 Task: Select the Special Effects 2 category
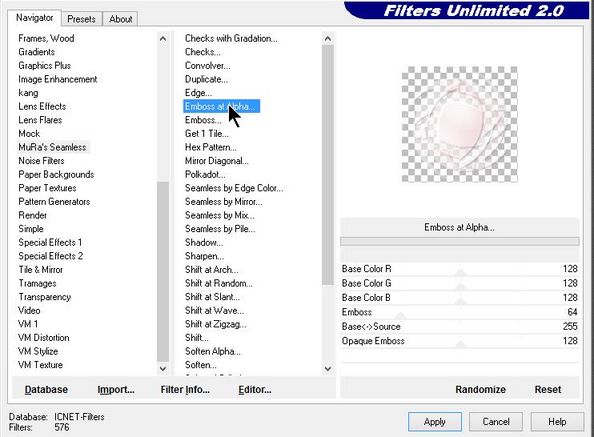[50, 256]
